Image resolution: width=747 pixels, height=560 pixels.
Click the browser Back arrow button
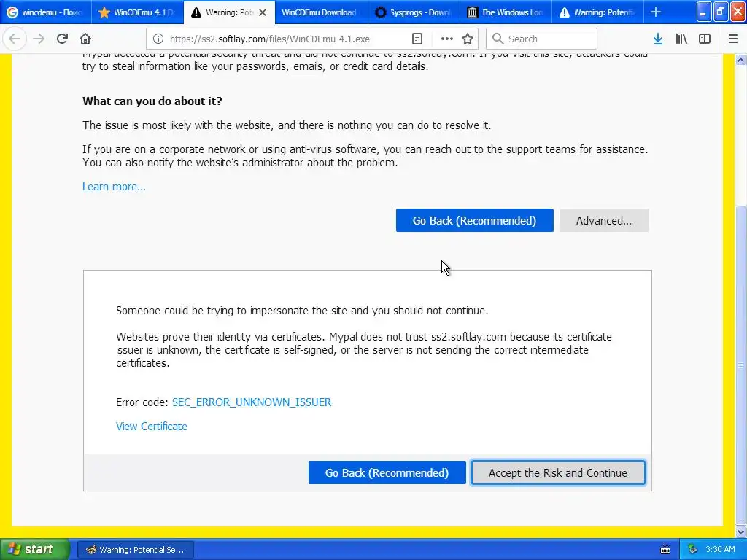tap(15, 39)
